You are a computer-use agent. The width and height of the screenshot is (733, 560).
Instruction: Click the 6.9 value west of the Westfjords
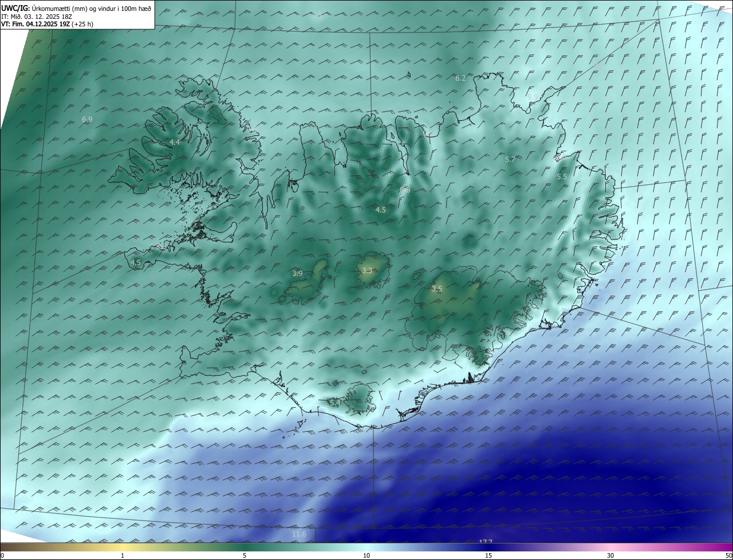(x=87, y=120)
